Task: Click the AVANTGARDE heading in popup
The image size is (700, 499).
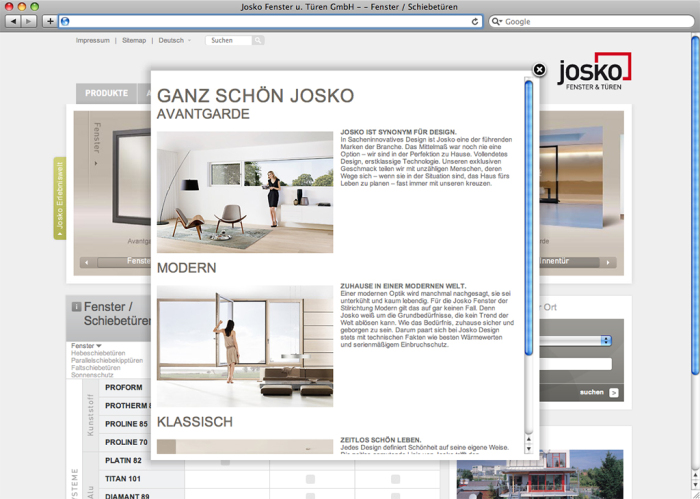Action: (203, 114)
